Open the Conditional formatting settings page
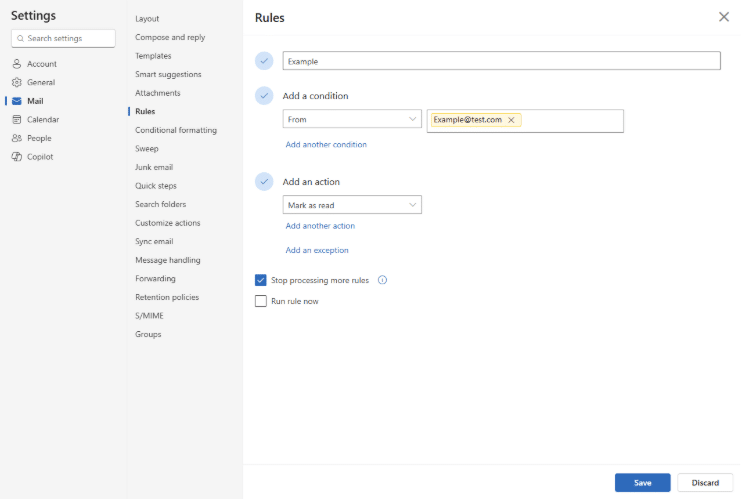Screen dimensions: 741x499 point(176,130)
